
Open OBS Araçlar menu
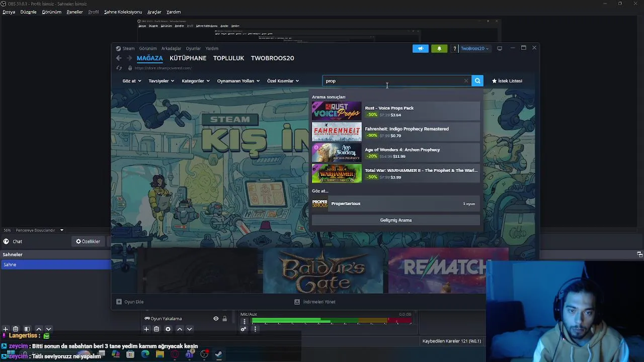(154, 12)
